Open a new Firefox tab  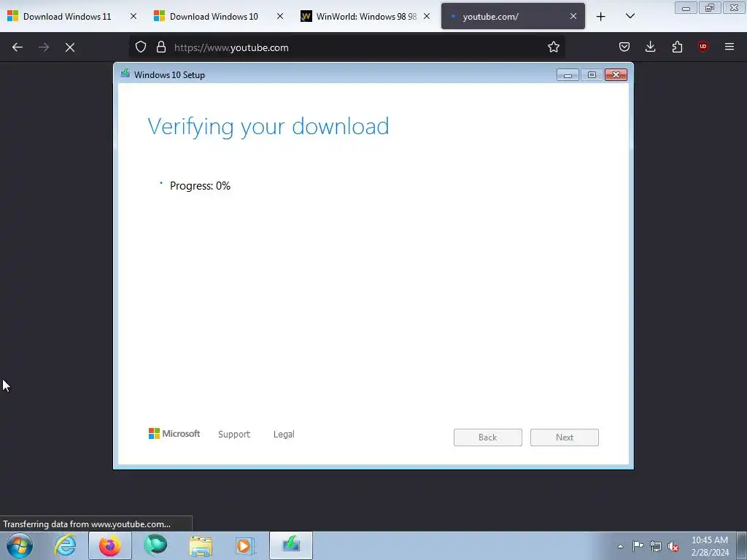pyautogui.click(x=601, y=17)
